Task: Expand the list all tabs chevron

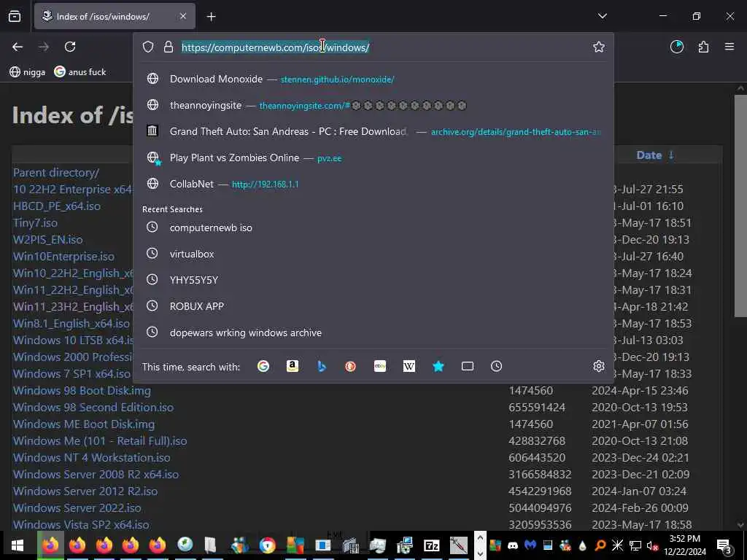Action: click(602, 16)
